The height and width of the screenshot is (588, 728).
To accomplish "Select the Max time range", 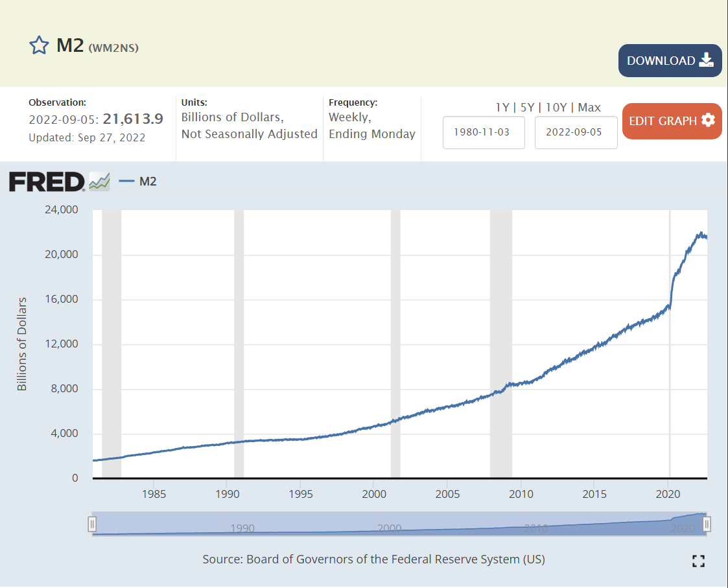I will tap(589, 108).
